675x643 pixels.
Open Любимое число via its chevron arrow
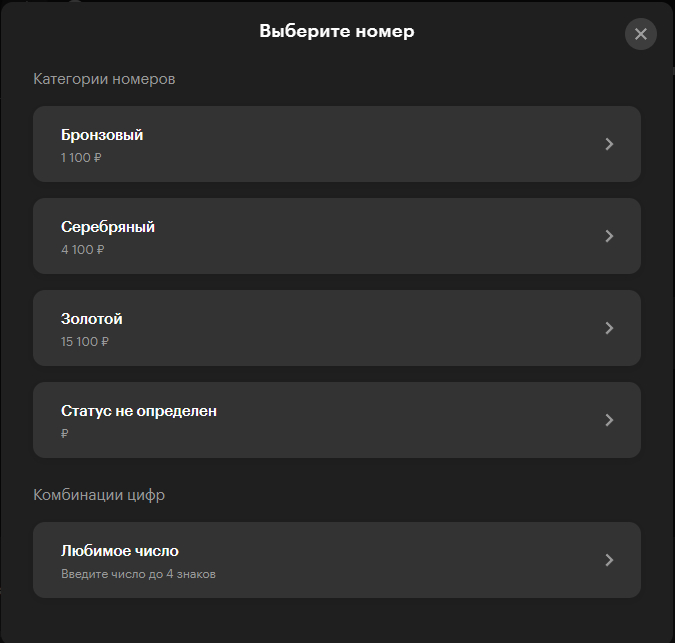point(609,560)
